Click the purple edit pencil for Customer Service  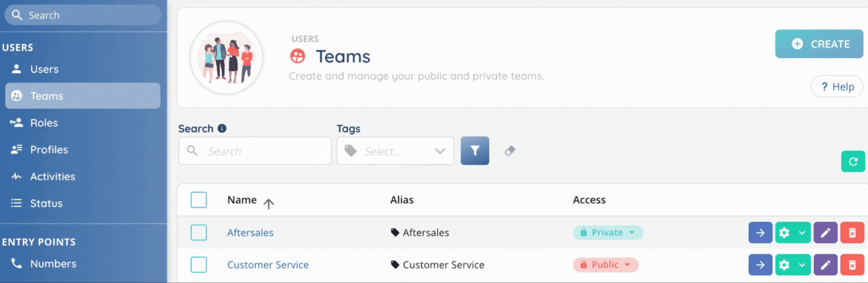tap(825, 265)
